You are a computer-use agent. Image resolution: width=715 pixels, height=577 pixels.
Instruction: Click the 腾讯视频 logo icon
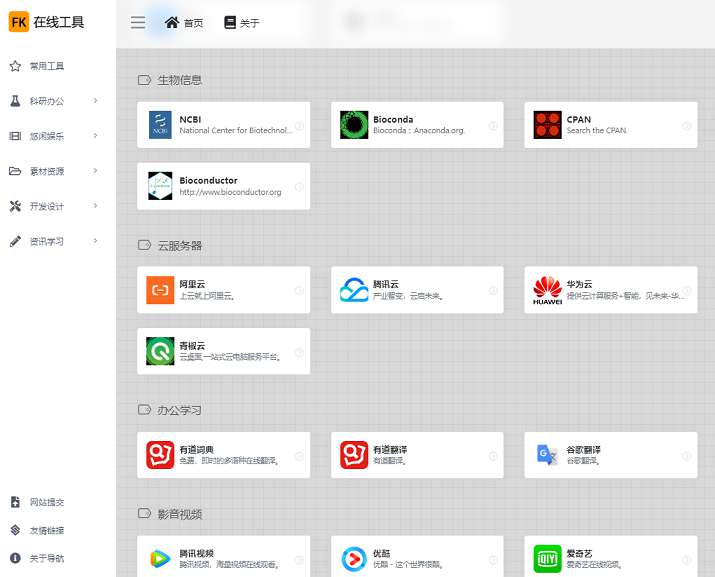[x=160, y=558]
